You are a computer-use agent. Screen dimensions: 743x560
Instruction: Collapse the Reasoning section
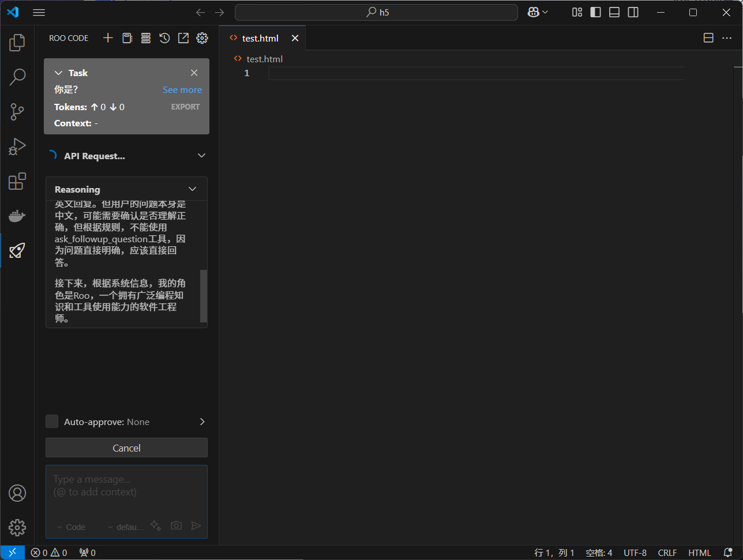(x=192, y=189)
